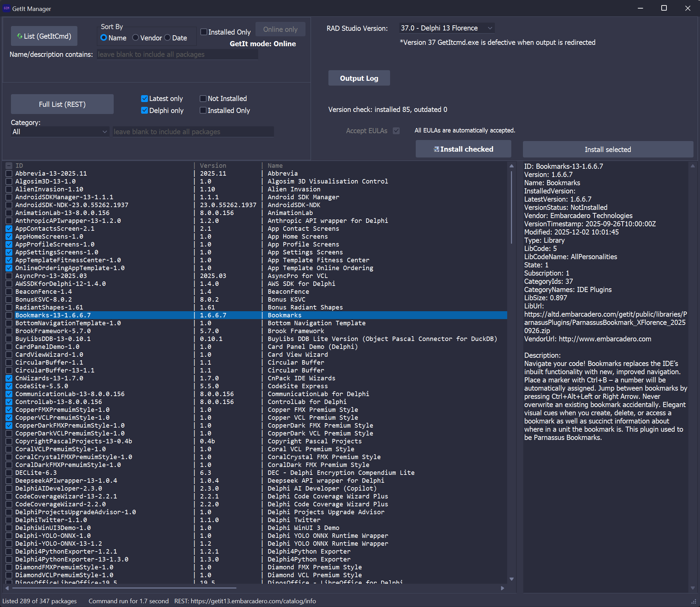
Task: Click the 'Version check: installed 85, outdated 0' text
Action: click(388, 110)
